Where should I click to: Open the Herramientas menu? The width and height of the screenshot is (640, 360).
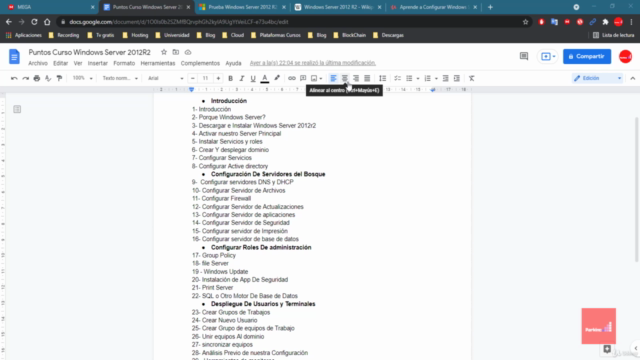pos(158,63)
